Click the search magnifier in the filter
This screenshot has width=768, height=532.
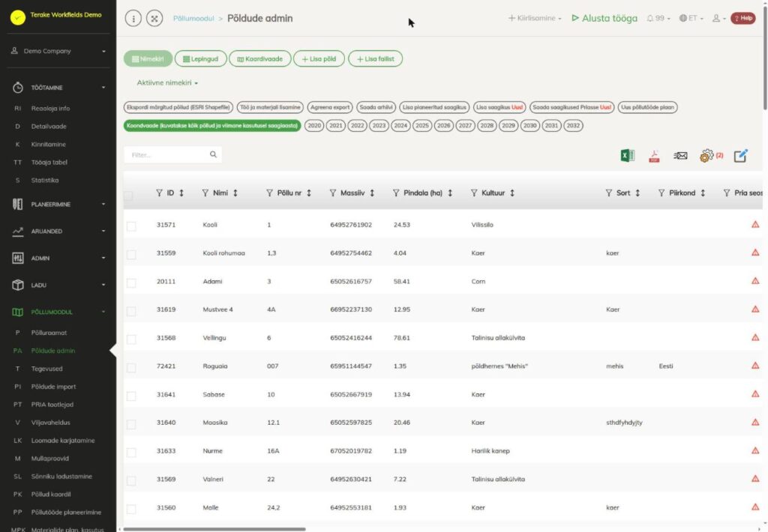(x=213, y=154)
